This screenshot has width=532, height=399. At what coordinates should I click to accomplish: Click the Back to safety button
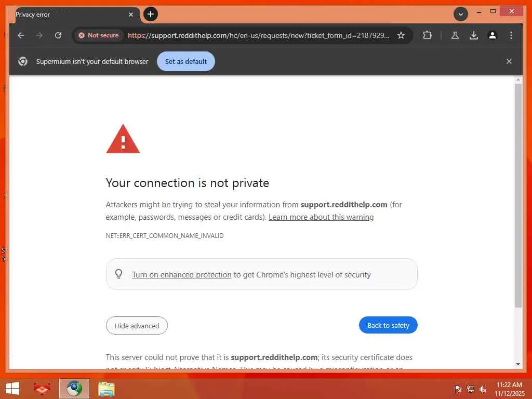click(388, 325)
